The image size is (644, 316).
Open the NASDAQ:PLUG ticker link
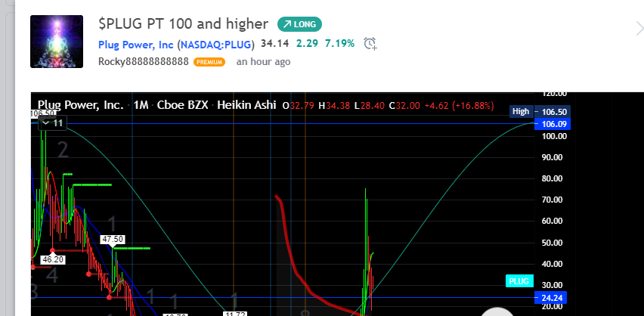click(215, 45)
